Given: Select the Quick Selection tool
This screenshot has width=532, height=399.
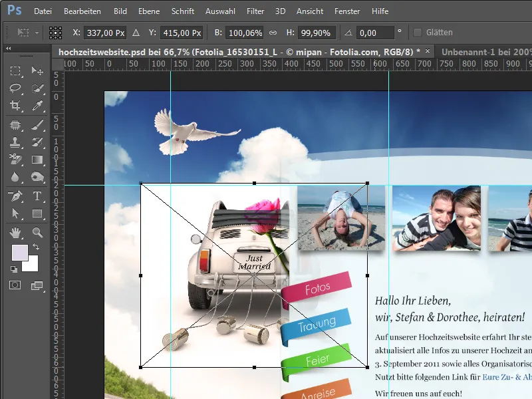Looking at the screenshot, I should 37,88.
